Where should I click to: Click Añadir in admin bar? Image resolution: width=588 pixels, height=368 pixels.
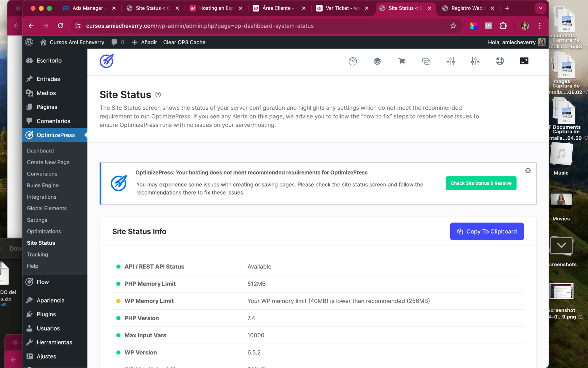(x=144, y=42)
